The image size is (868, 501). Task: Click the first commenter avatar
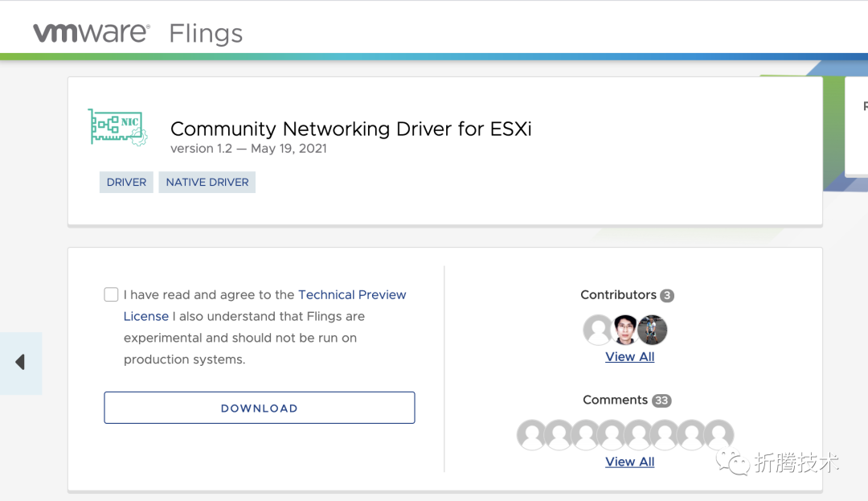[x=532, y=434]
